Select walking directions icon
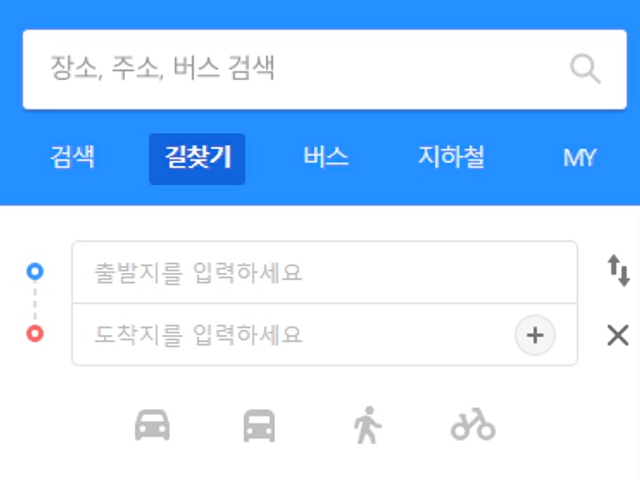 [367, 425]
